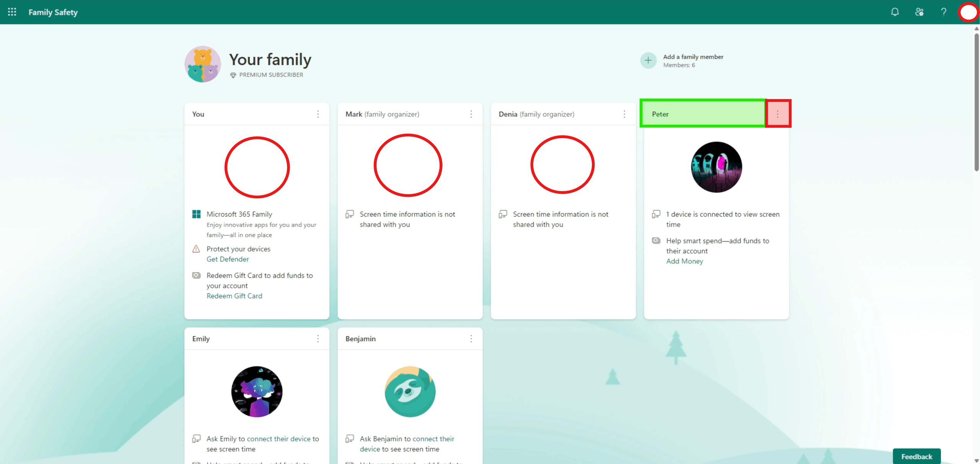
Task: Click the family bears group avatar
Action: coord(203,64)
